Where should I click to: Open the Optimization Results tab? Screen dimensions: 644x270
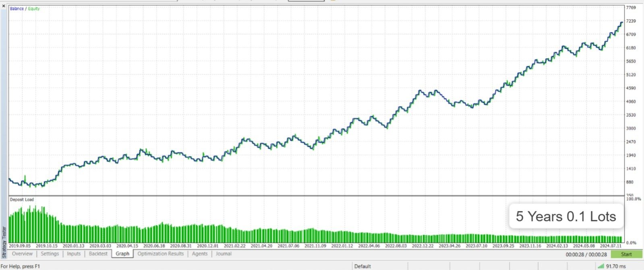pyautogui.click(x=160, y=254)
